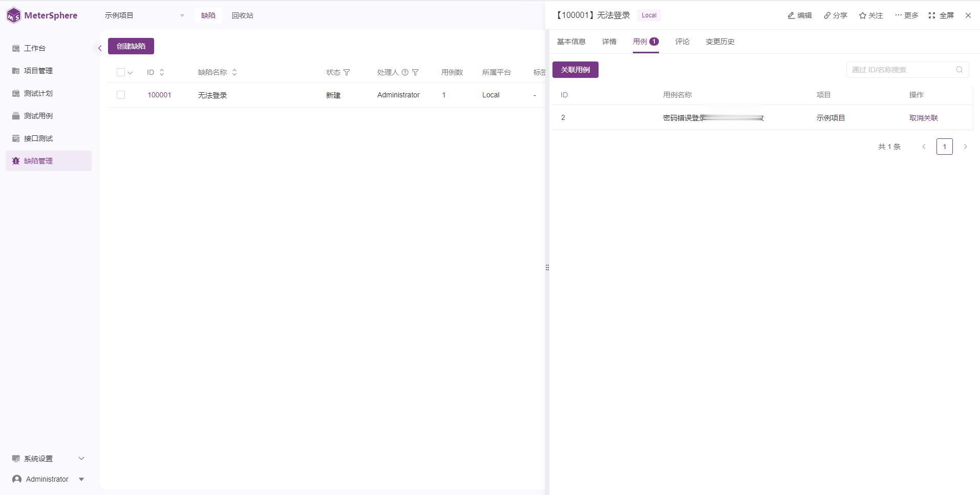Click the search magnifier icon
Screen dimensions: 980x495
click(960, 70)
